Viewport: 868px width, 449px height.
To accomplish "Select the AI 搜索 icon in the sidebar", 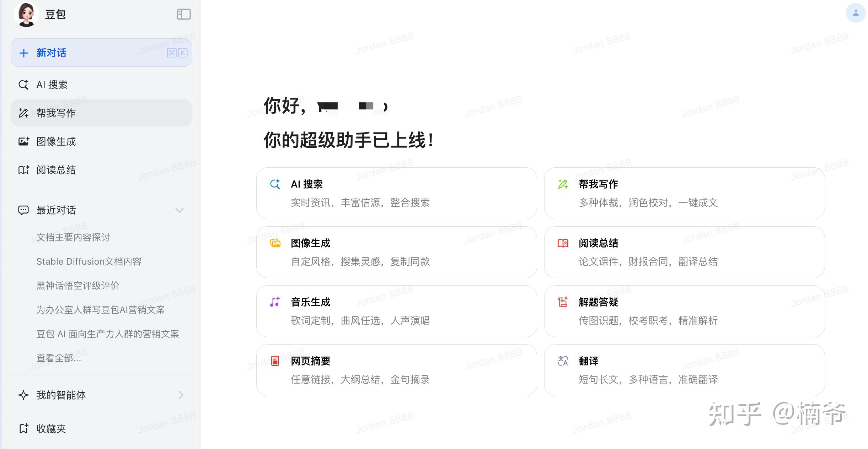I will point(23,85).
